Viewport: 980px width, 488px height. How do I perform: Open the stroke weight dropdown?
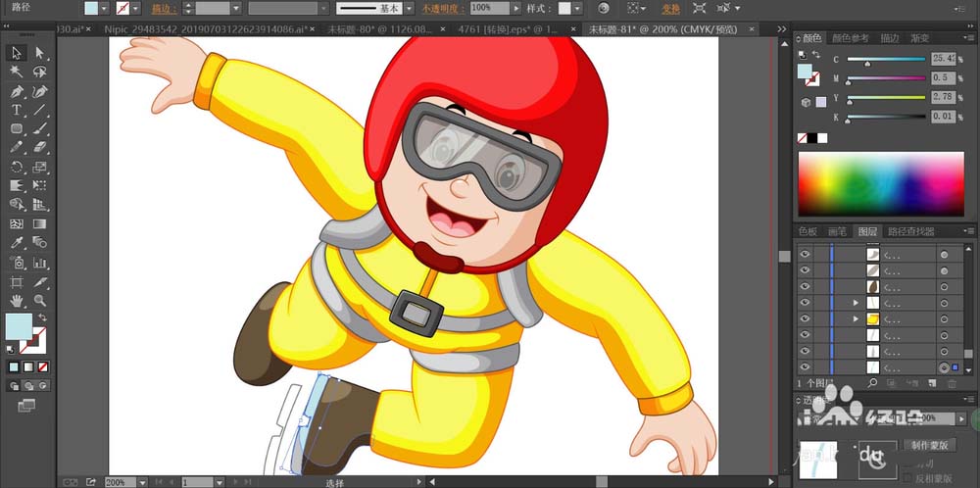(x=235, y=8)
